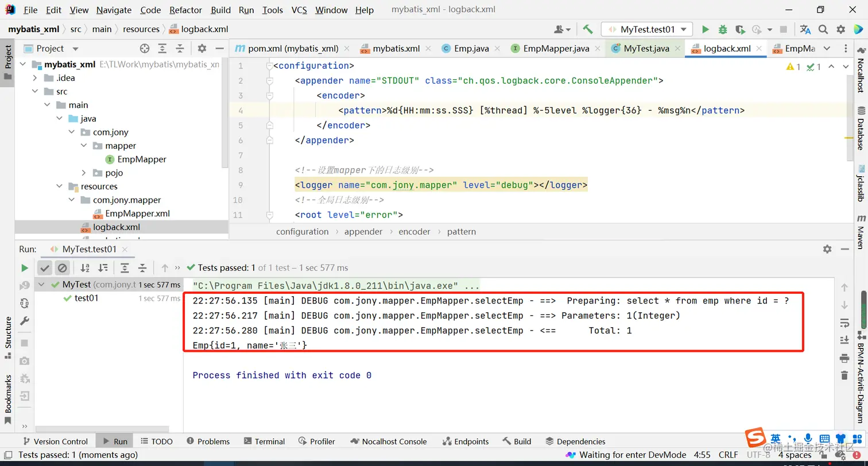Run with Coverage using the shield icon
Viewport: 868px width, 466px height.
point(740,29)
